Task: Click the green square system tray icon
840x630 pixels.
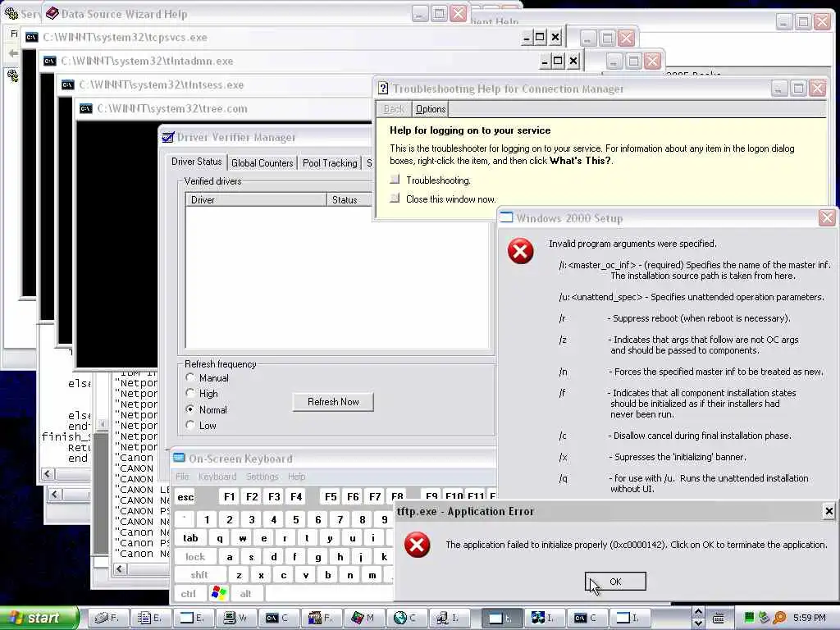Action: click(750, 617)
